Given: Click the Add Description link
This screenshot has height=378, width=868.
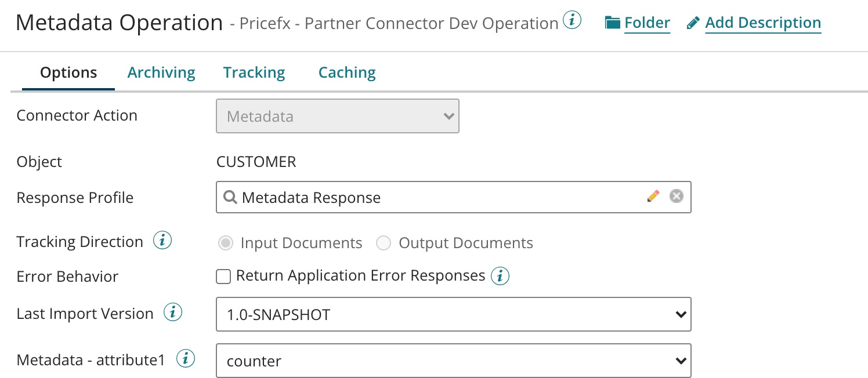Looking at the screenshot, I should tap(763, 22).
